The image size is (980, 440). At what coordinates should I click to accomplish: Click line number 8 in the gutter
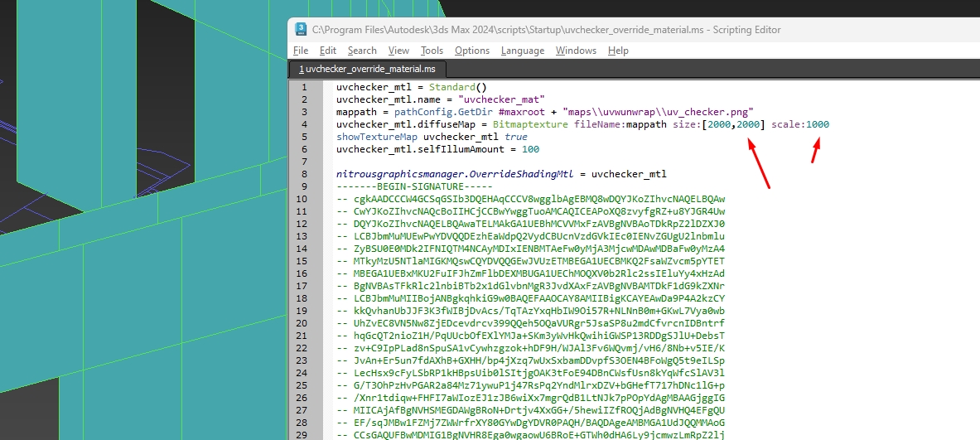point(304,174)
